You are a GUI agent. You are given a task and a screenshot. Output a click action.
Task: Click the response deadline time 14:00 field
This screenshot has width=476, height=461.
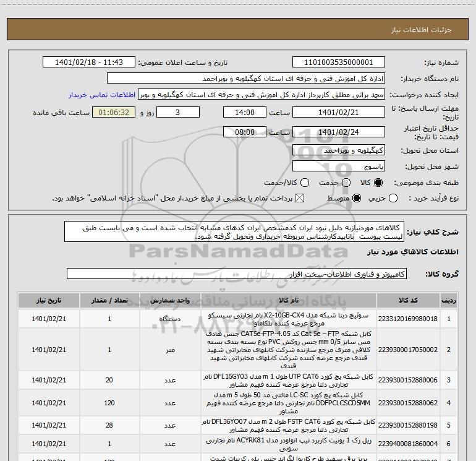click(x=245, y=113)
